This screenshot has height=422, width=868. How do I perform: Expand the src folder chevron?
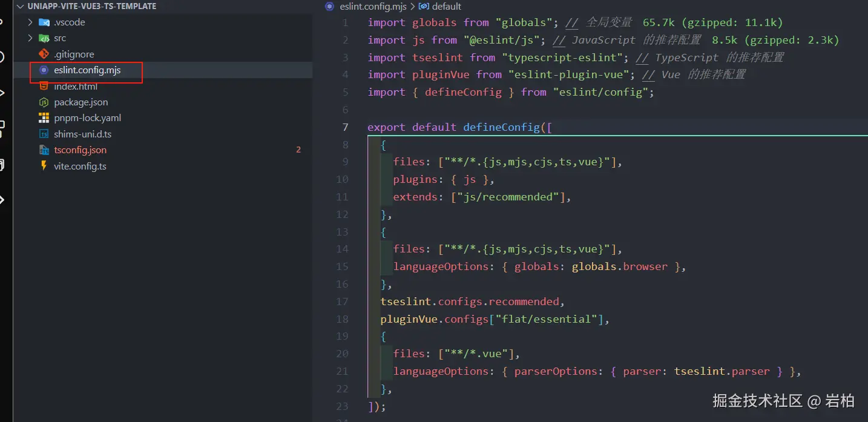click(30, 38)
